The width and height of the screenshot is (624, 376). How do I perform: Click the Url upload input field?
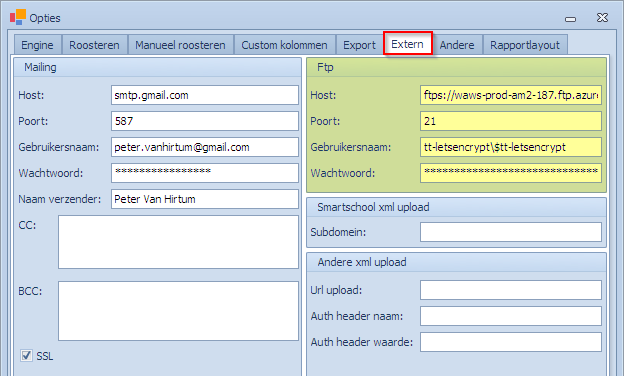click(x=511, y=290)
